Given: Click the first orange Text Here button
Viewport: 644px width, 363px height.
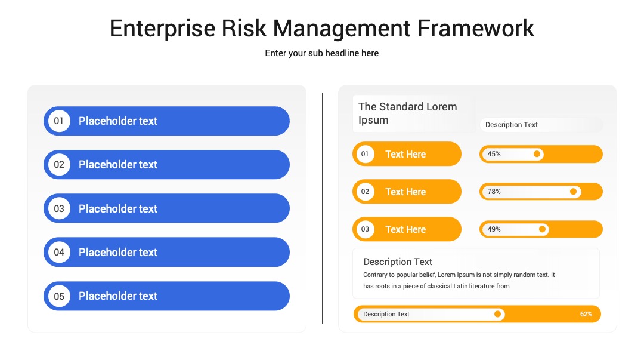Looking at the screenshot, I should (407, 154).
